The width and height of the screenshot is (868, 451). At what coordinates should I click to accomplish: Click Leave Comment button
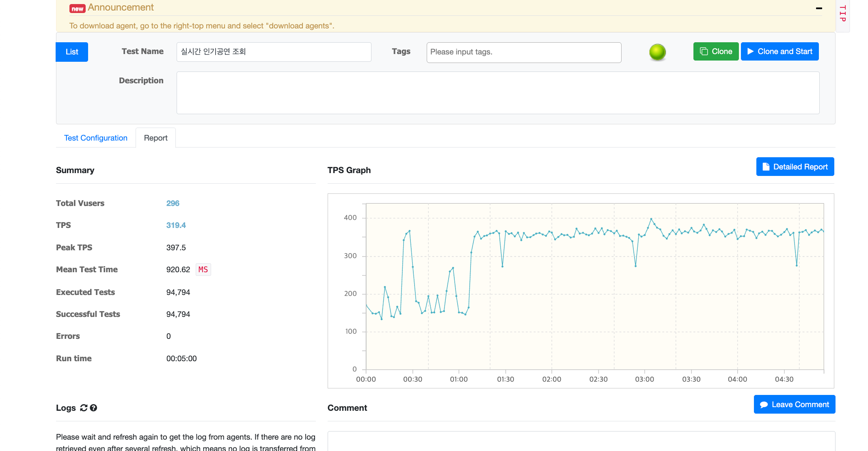(794, 404)
